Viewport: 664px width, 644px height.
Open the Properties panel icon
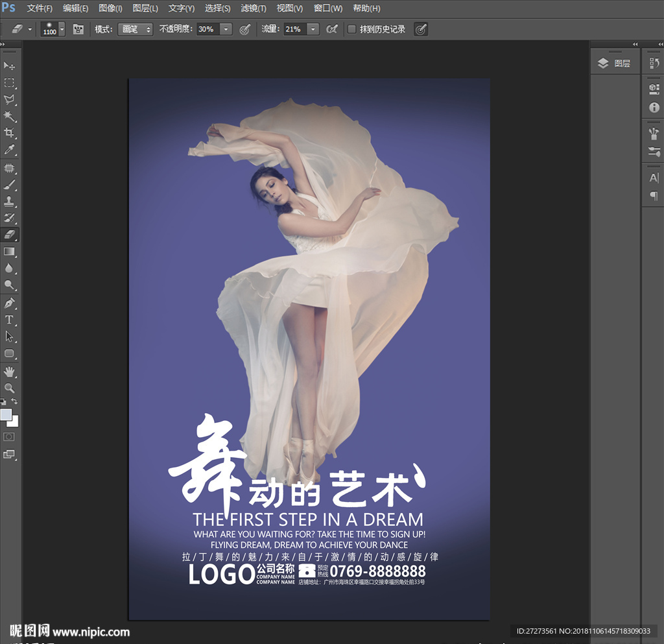pyautogui.click(x=654, y=89)
